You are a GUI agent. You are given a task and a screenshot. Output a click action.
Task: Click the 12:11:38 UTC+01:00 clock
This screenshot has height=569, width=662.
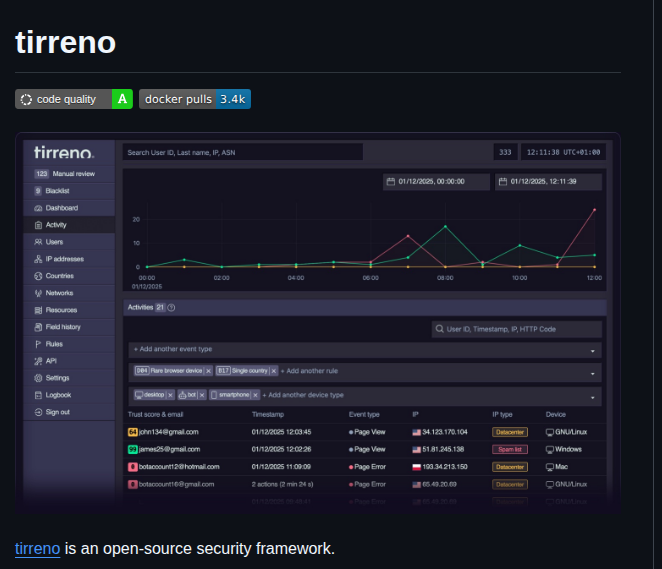pos(563,152)
